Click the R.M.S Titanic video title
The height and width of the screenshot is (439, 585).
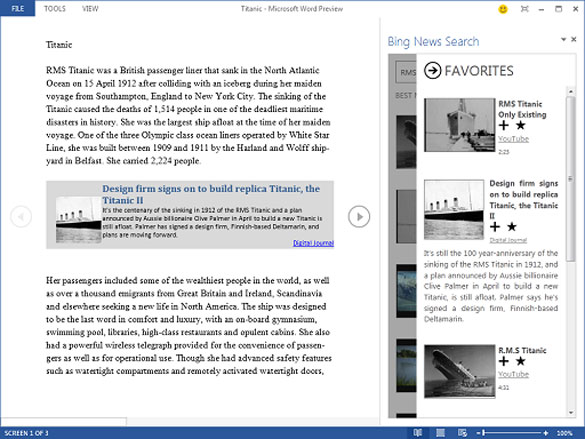click(x=522, y=350)
